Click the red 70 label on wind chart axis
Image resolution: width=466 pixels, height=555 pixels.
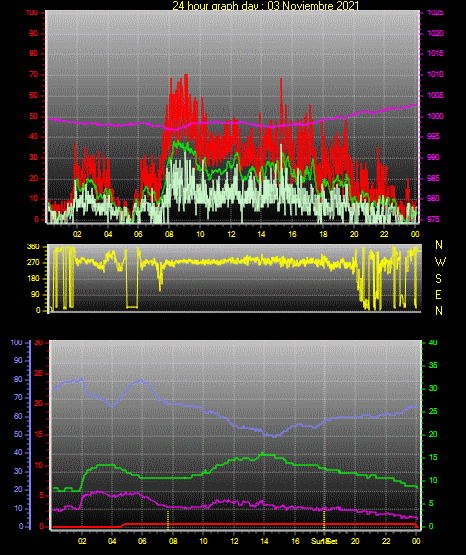(x=33, y=75)
